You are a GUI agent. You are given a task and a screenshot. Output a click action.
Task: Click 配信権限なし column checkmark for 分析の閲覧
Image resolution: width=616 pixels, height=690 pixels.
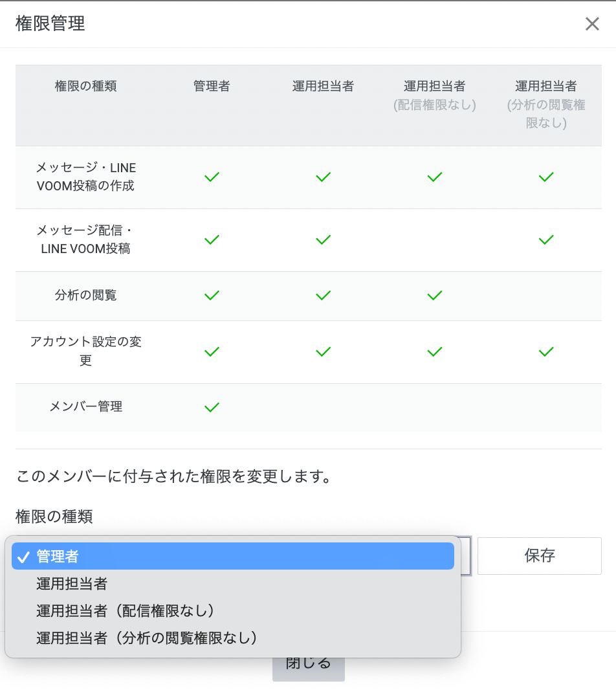[x=435, y=296]
